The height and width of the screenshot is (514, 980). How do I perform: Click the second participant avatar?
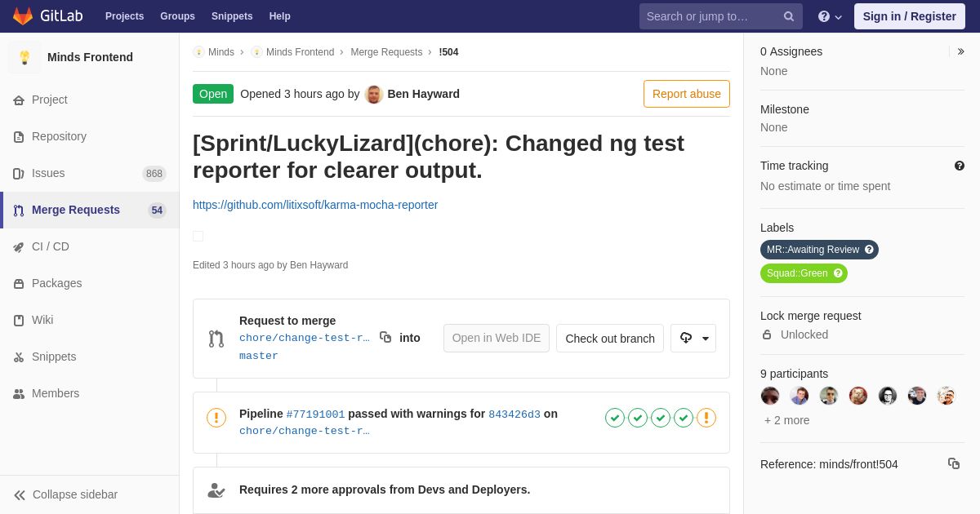(x=800, y=396)
